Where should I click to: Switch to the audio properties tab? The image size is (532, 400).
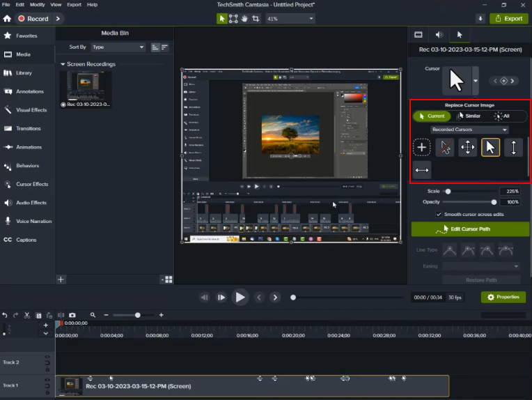pos(439,34)
